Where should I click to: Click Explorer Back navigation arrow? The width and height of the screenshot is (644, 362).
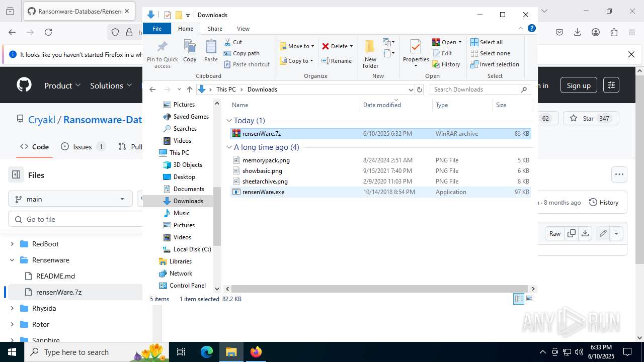click(152, 89)
